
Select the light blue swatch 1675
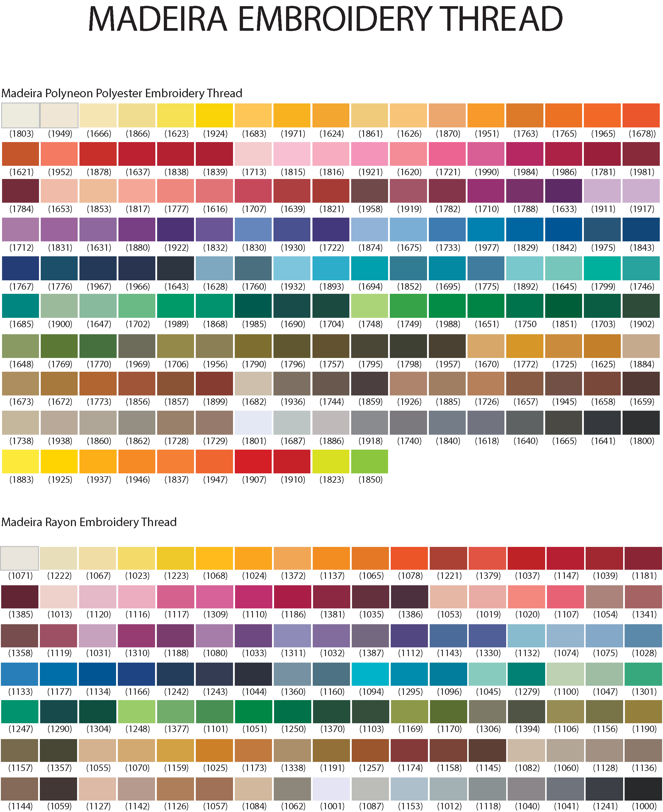click(x=408, y=230)
